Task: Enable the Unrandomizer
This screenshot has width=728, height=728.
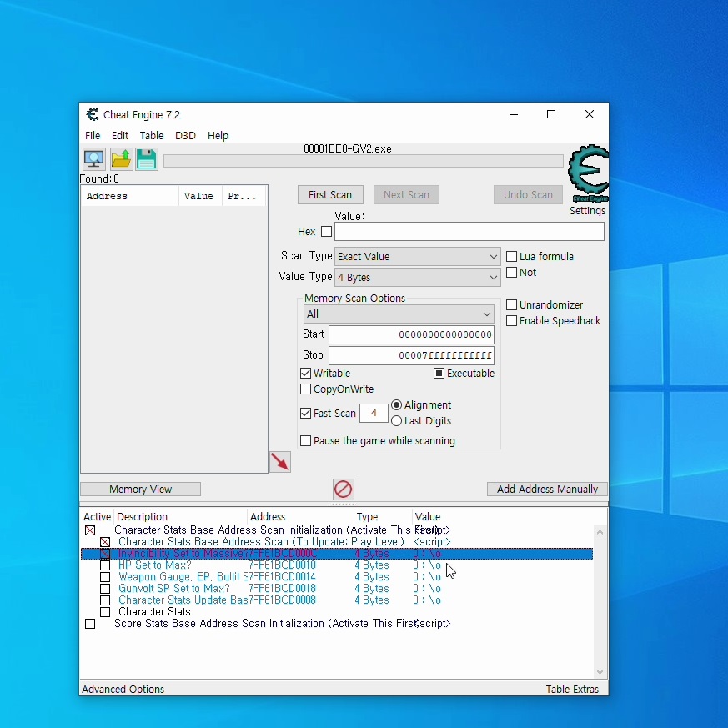Action: pos(511,305)
